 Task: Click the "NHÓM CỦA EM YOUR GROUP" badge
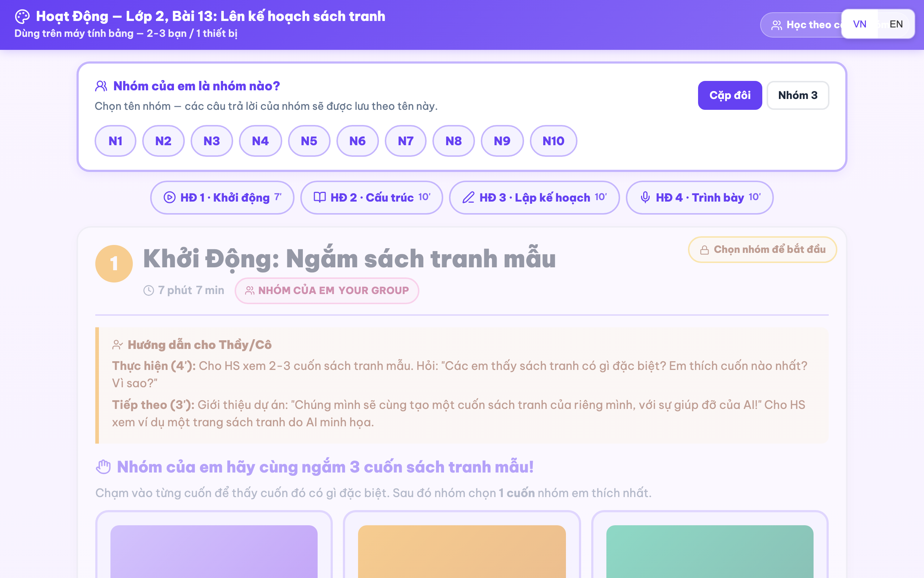click(x=327, y=290)
